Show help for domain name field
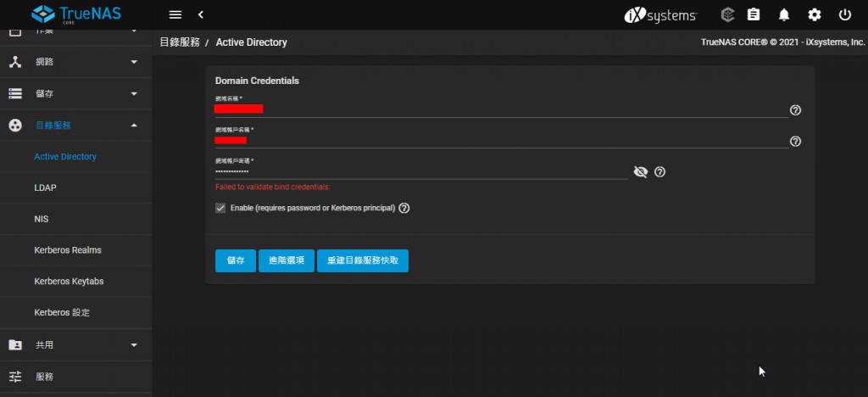Screen dimensions: 868x397 click(x=795, y=110)
